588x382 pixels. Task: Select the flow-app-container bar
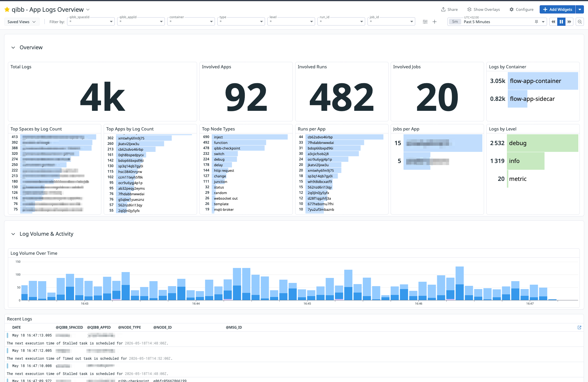(x=543, y=81)
